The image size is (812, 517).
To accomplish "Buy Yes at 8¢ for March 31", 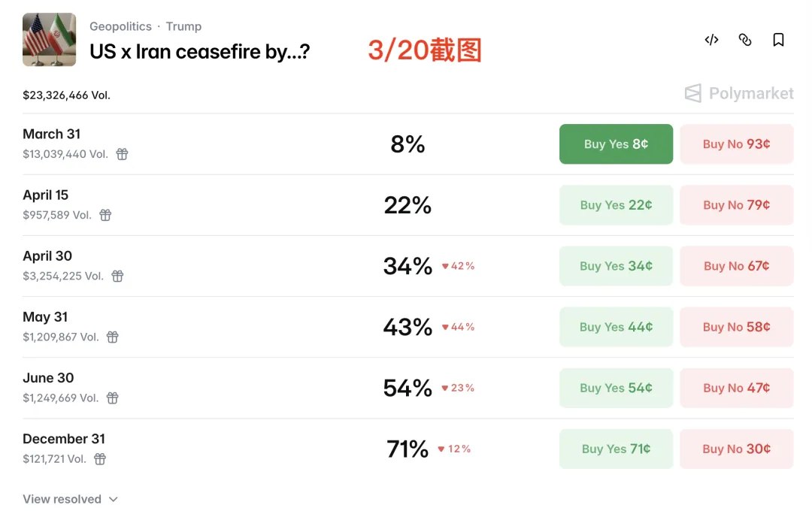I will point(616,144).
